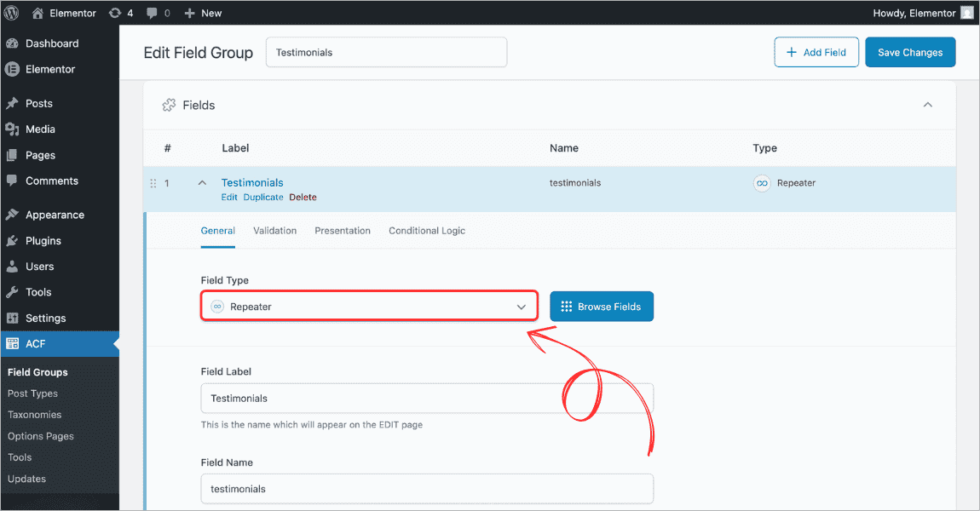Image resolution: width=980 pixels, height=511 pixels.
Task: Click the Browse Fields button
Action: 602,306
